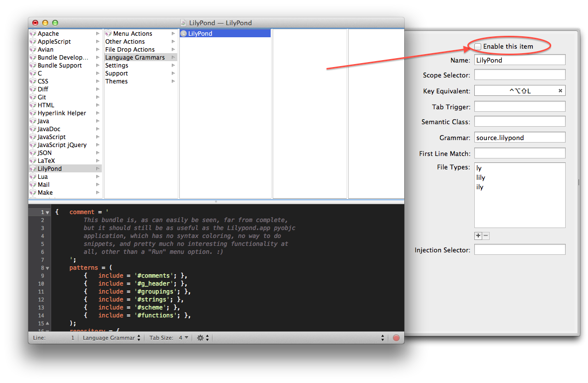Open the Menu Actions category

(x=141, y=33)
